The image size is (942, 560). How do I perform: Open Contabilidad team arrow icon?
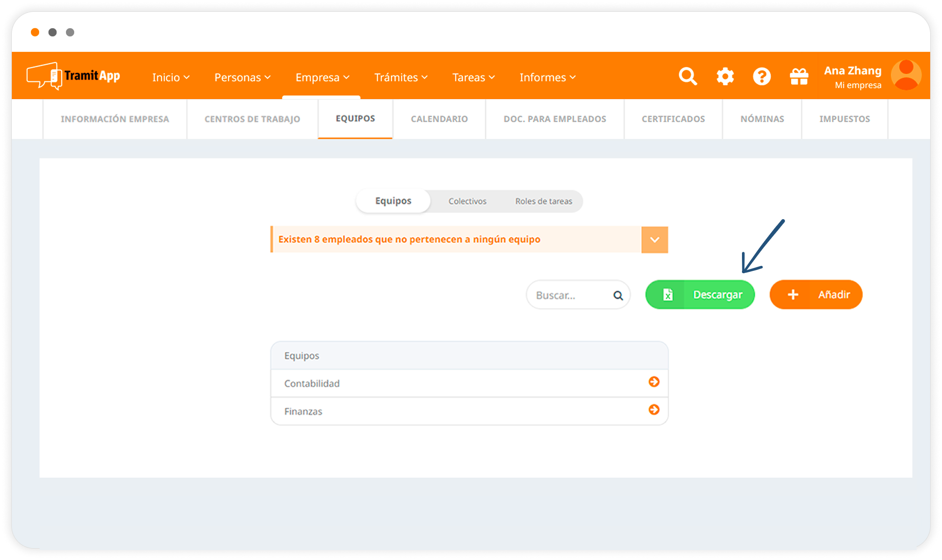tap(654, 382)
